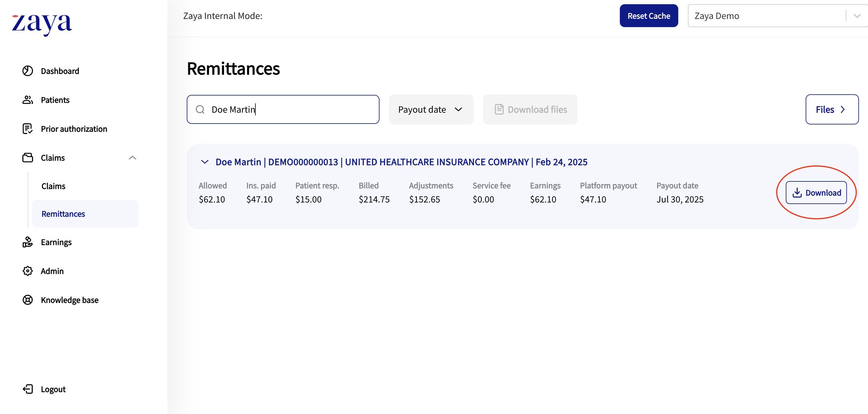The width and height of the screenshot is (868, 414).
Task: Click the Patients people icon
Action: [28, 100]
